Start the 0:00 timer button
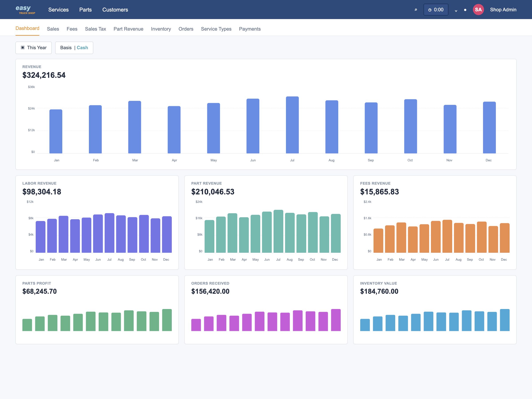The height and width of the screenshot is (399, 532). point(436,10)
